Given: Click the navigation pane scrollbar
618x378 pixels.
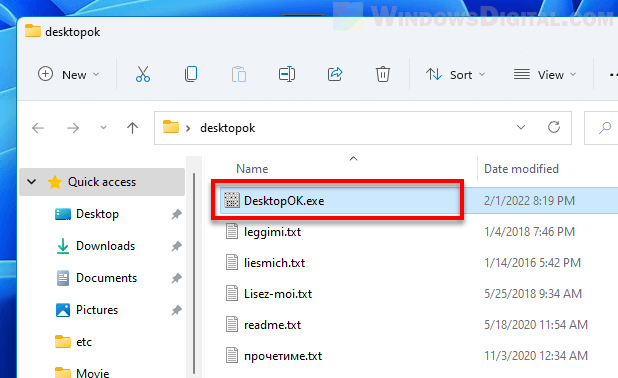Looking at the screenshot, I should click(x=194, y=273).
